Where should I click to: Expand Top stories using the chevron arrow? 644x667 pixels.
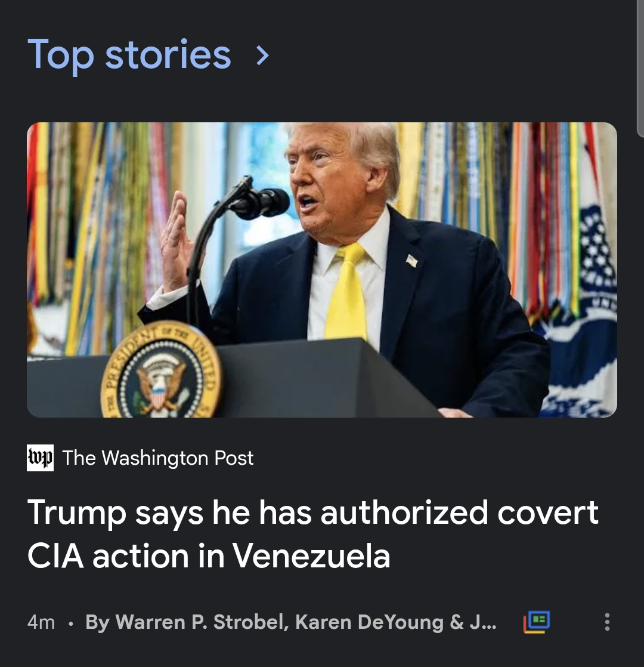263,55
